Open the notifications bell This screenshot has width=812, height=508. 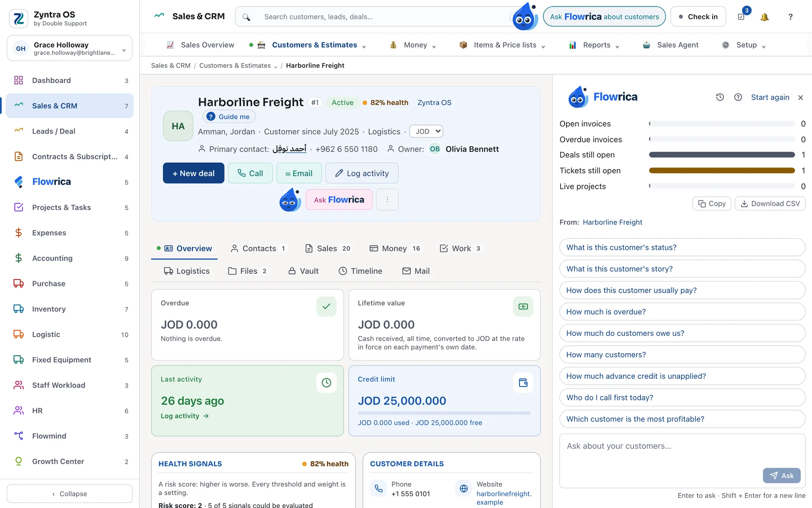pyautogui.click(x=764, y=17)
